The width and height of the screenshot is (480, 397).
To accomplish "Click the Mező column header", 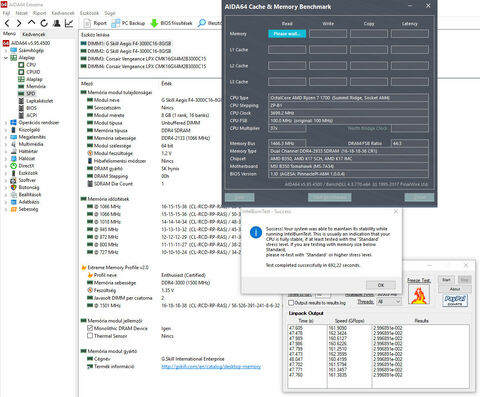I will point(87,84).
